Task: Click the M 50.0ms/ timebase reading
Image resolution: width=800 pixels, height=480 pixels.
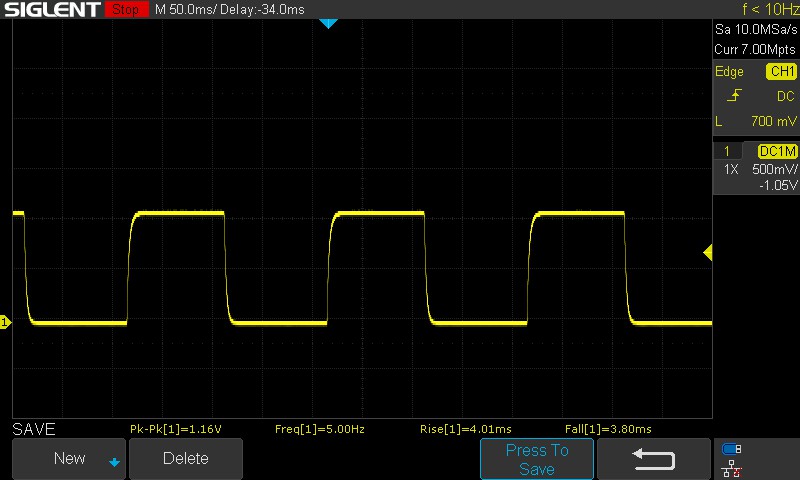Action: pyautogui.click(x=184, y=9)
